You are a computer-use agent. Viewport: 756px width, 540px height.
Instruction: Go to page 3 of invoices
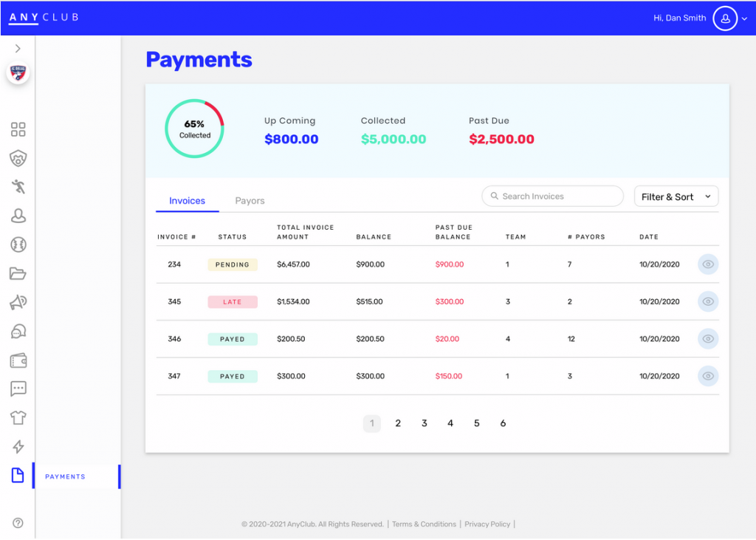(x=425, y=423)
